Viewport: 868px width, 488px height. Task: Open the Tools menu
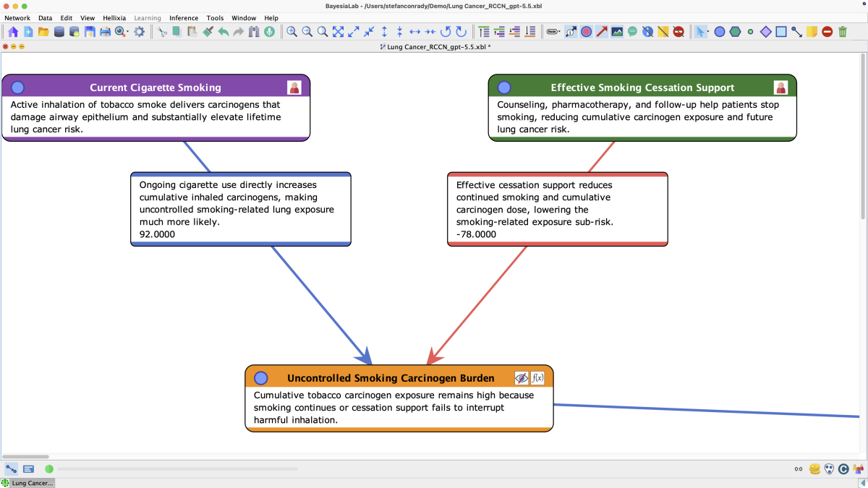[215, 18]
